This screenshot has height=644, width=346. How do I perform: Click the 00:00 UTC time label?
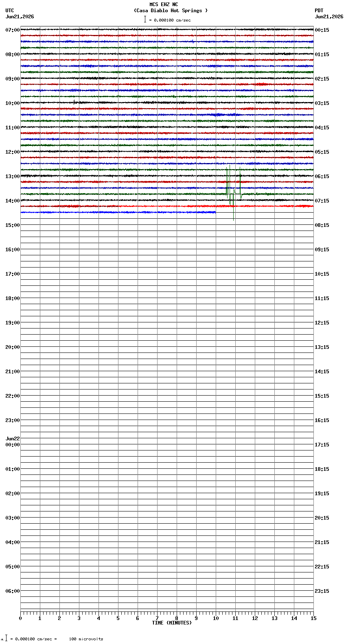[13, 445]
